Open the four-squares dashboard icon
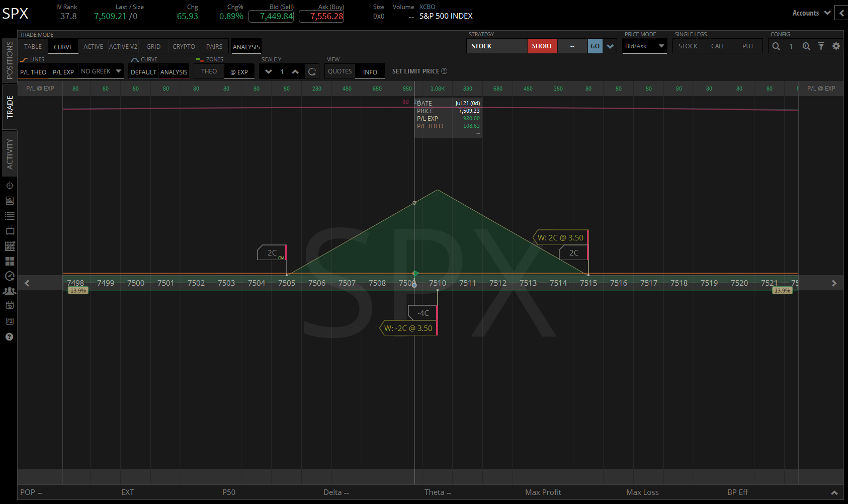Image resolution: width=848 pixels, height=504 pixels. click(10, 261)
